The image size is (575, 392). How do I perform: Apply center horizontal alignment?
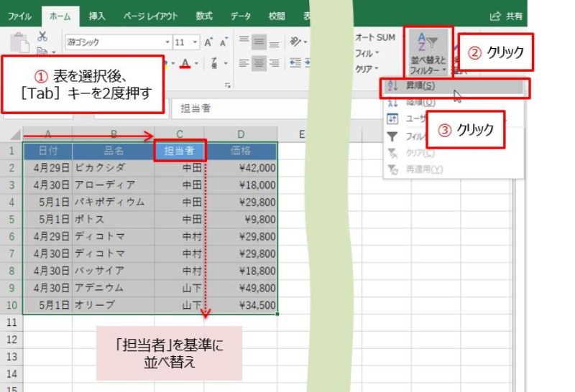(x=259, y=63)
